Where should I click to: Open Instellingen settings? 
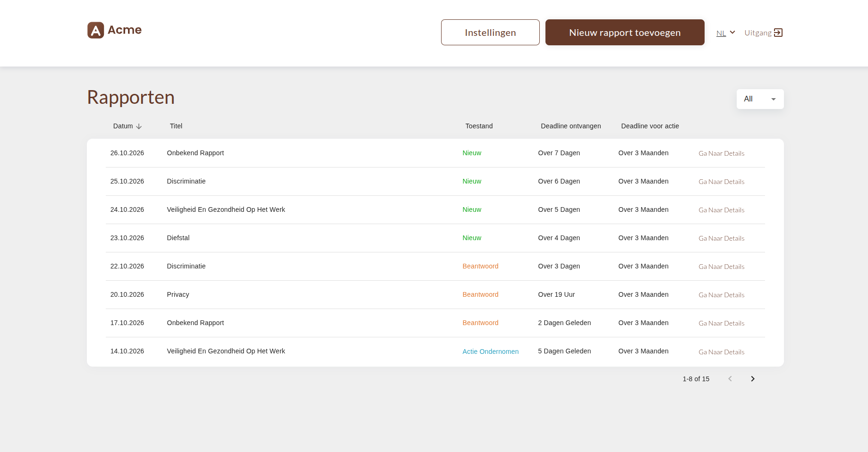click(490, 33)
